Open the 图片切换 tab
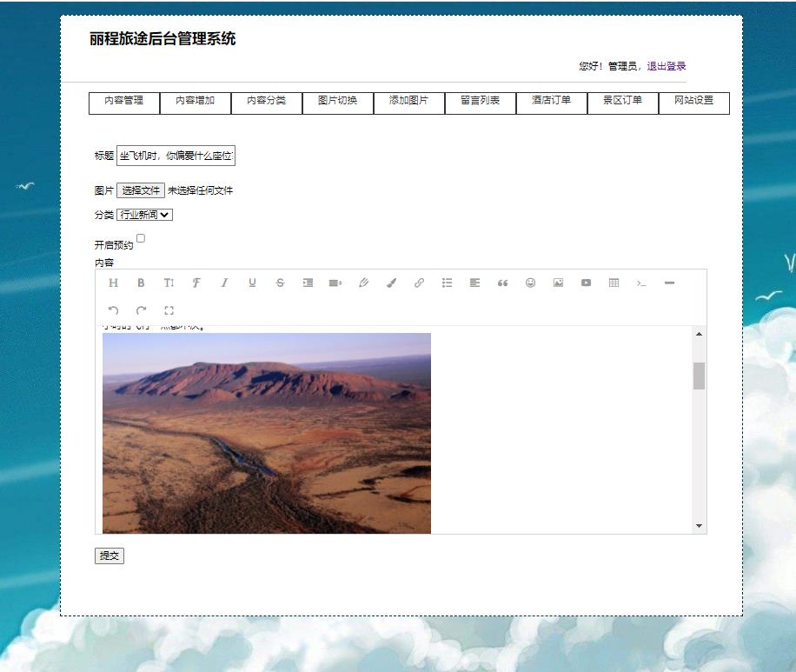The height and width of the screenshot is (672, 796). coord(338,103)
